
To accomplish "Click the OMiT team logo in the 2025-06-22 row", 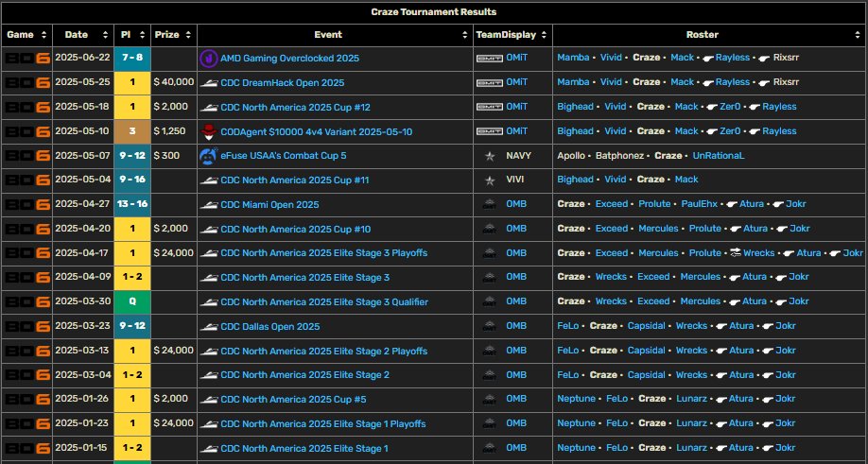I will tap(490, 58).
